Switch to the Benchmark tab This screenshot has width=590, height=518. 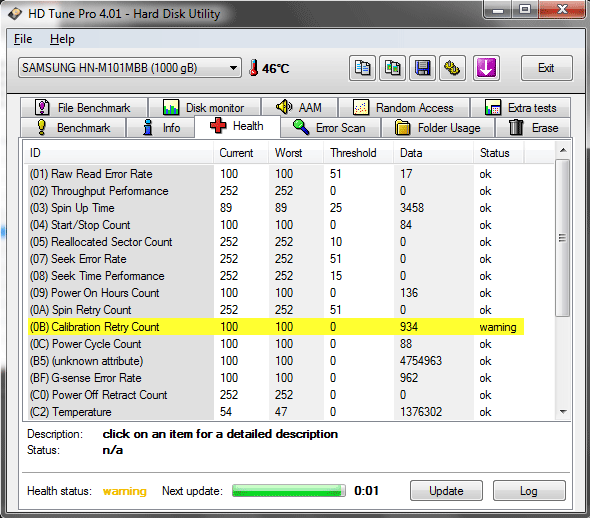(x=73, y=128)
